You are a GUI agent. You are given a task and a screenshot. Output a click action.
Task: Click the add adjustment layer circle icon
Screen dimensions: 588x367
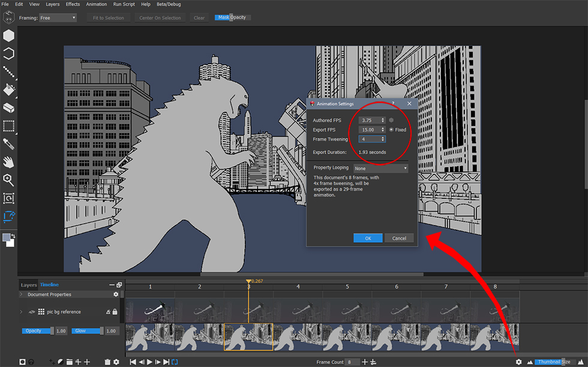(x=61, y=362)
